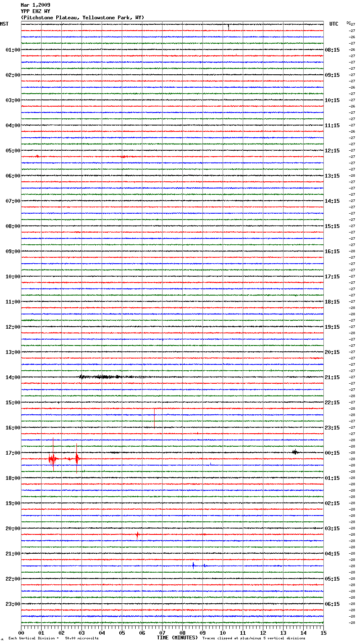Select the 17:00 MST hour label
This screenshot has height=644, width=357.
coord(13,453)
